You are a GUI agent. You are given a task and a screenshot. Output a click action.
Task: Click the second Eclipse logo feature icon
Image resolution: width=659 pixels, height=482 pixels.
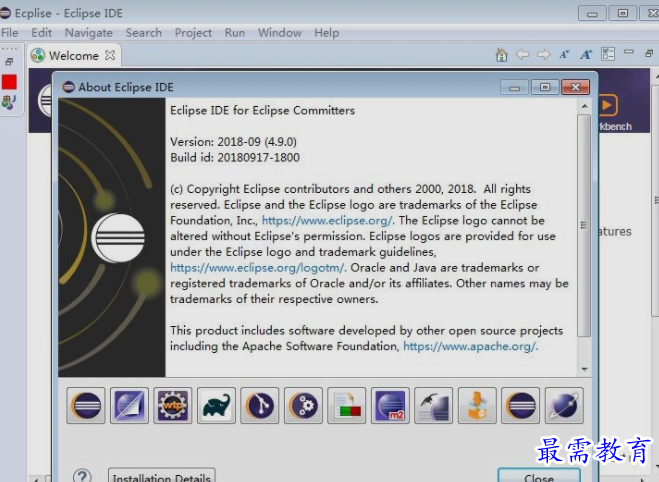521,406
